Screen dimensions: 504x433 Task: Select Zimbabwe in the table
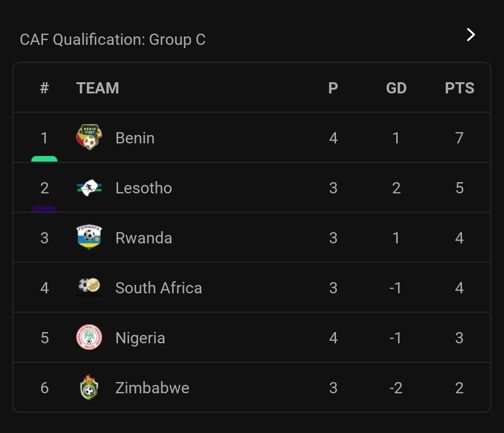tap(152, 388)
